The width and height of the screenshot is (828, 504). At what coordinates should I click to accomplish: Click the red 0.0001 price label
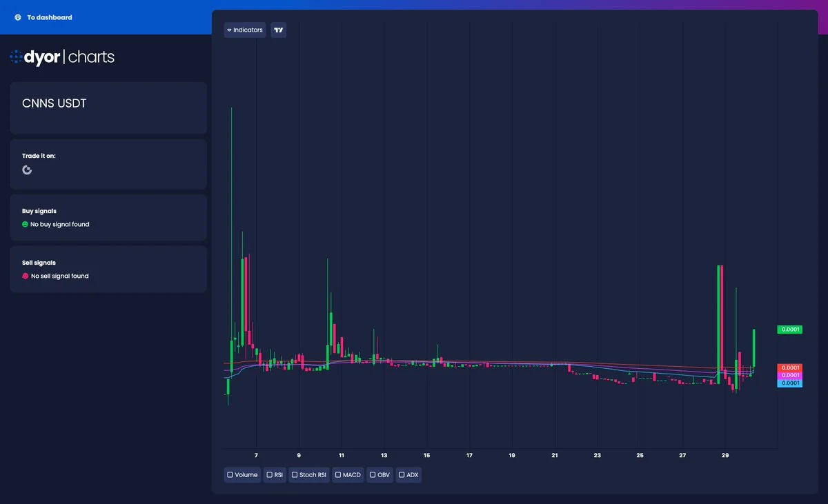coord(789,367)
